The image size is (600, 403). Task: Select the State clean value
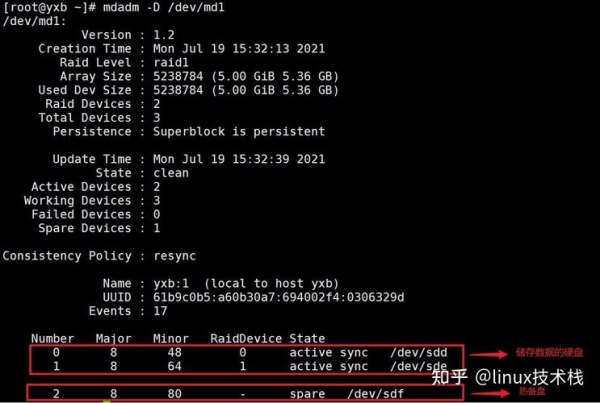tap(171, 173)
